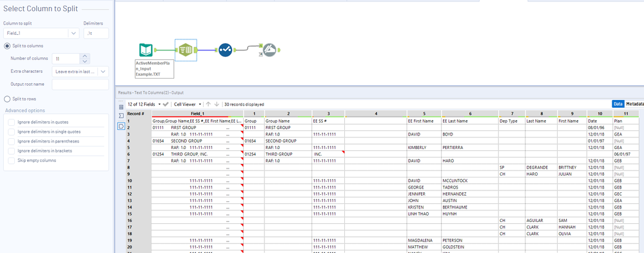Click the Field_1 column header
Screen dimensions: 644x253
(197, 114)
